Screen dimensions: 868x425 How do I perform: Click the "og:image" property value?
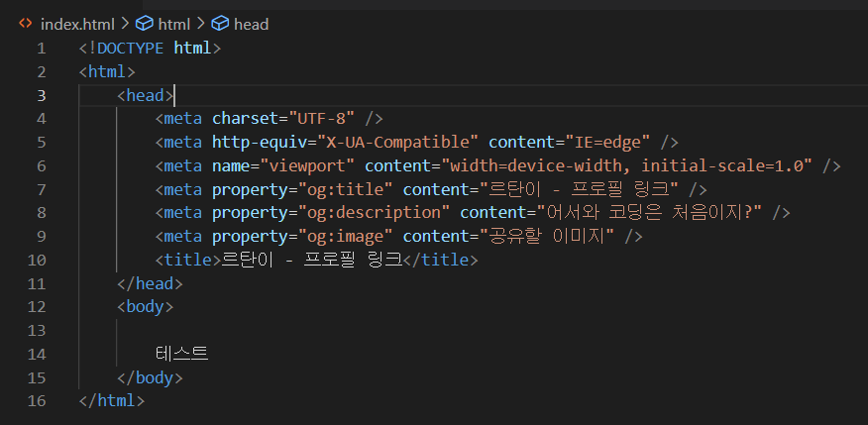click(346, 237)
